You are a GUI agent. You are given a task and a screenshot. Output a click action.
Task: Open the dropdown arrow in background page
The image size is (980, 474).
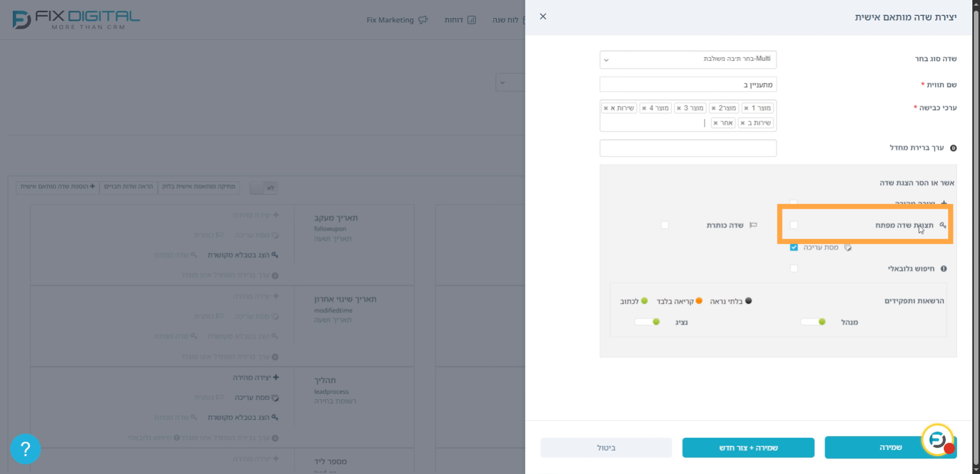click(502, 82)
